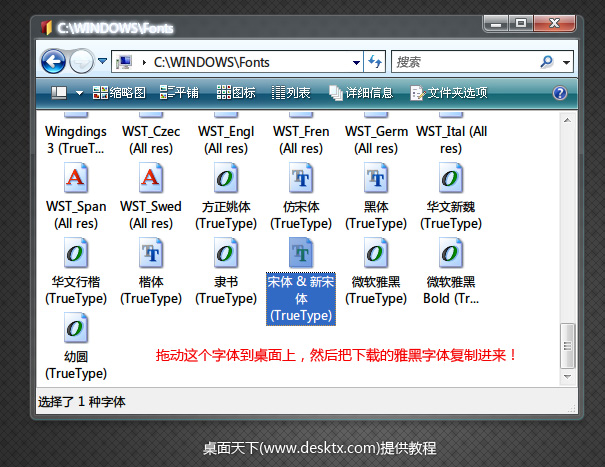Click the scrollbar up arrow
The width and height of the screenshot is (605, 467).
pos(567,120)
